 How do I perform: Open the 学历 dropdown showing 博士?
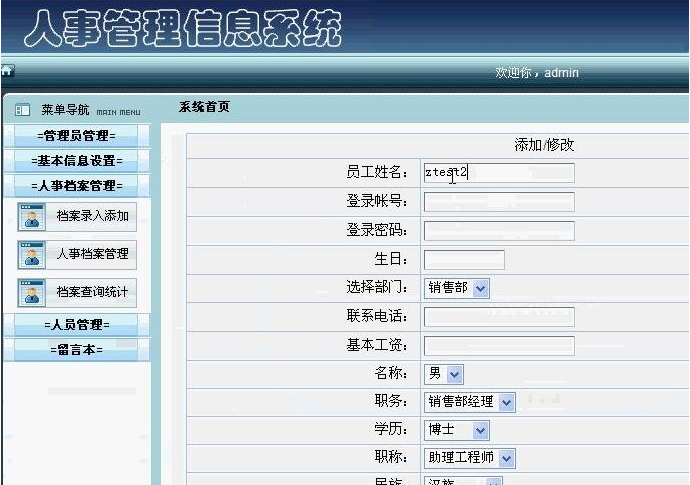point(457,430)
